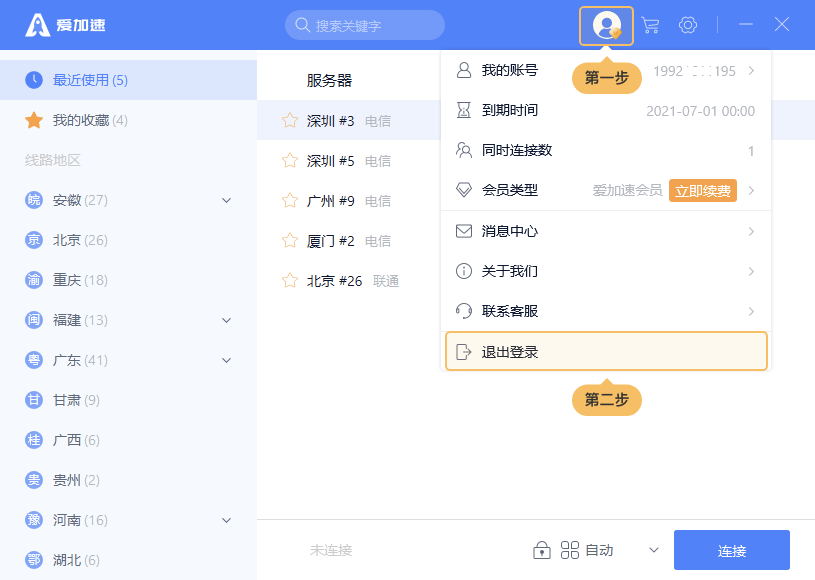Expand the 福建 region chevron
This screenshot has width=815, height=580.
click(x=226, y=320)
